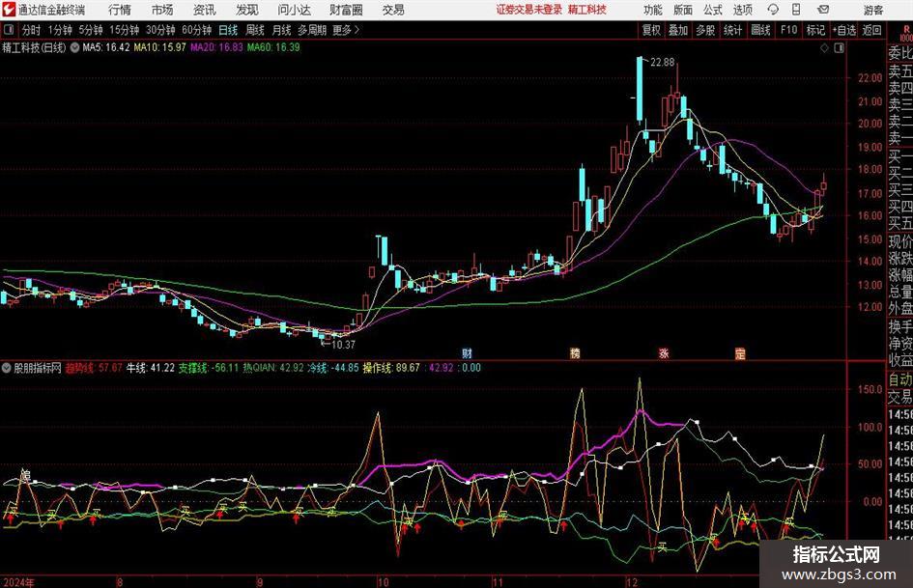
Task: Open the 公式 menu
Action: (x=713, y=10)
